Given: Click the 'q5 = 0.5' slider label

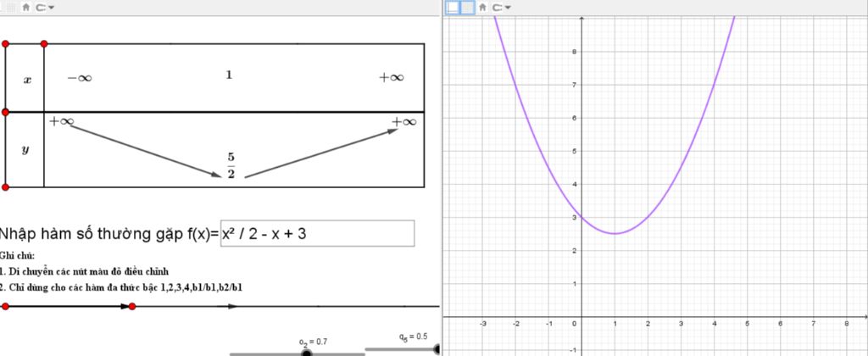Looking at the screenshot, I should click(413, 336).
